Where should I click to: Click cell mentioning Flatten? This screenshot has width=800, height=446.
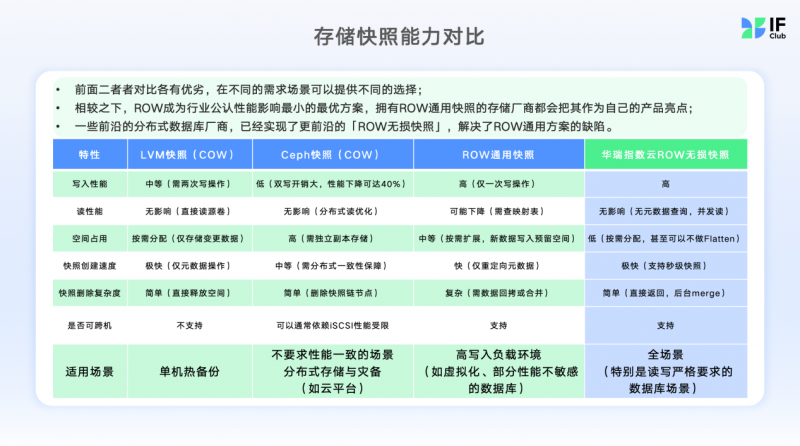(666, 238)
